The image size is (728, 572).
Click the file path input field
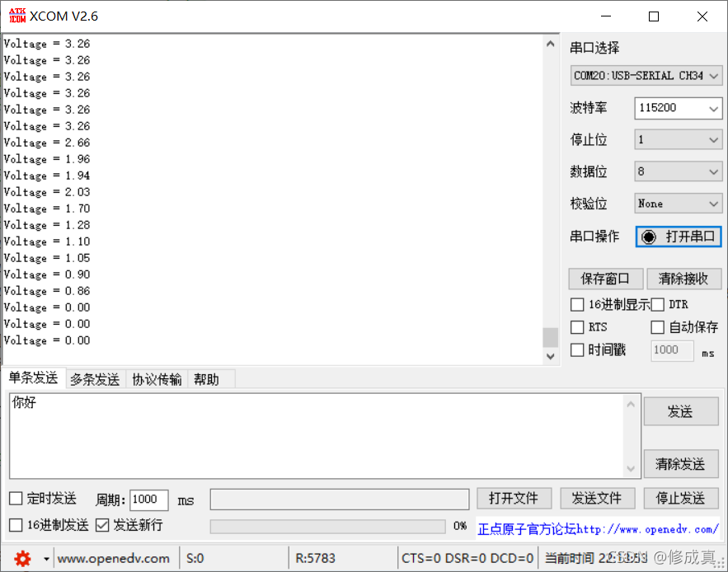pyautogui.click(x=340, y=499)
